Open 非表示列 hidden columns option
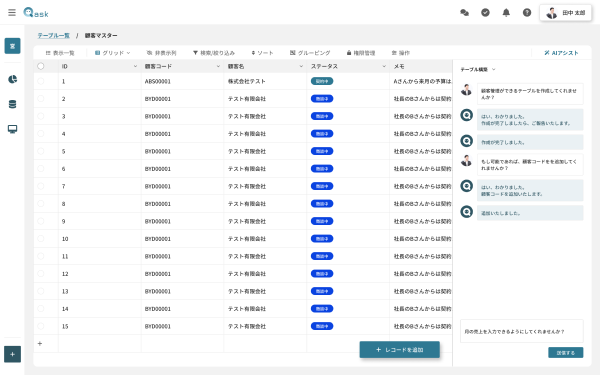Screen dimensions: 600x375 [161, 53]
